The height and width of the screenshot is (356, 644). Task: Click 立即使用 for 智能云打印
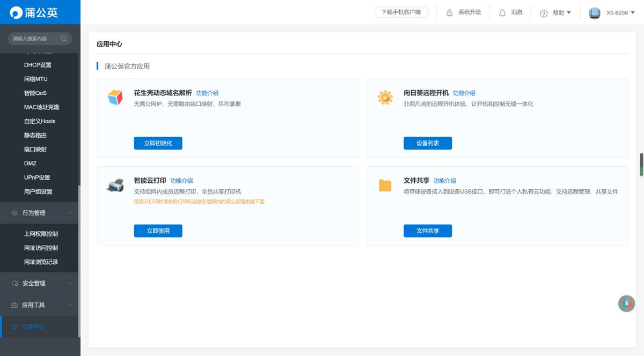(x=158, y=231)
